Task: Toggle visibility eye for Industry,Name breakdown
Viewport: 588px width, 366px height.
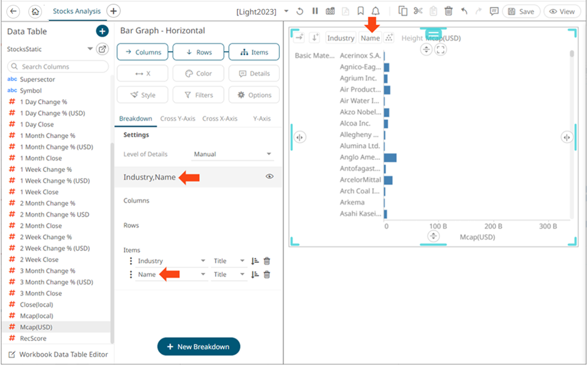Action: (269, 177)
